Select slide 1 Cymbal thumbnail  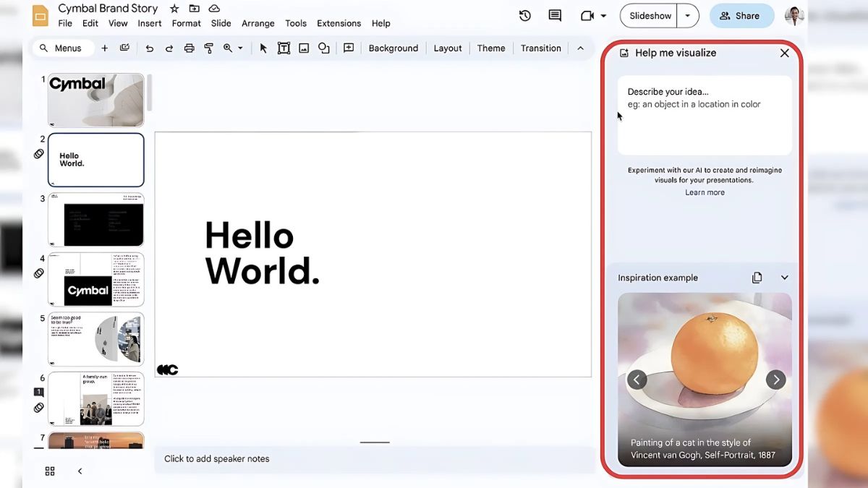pyautogui.click(x=95, y=100)
